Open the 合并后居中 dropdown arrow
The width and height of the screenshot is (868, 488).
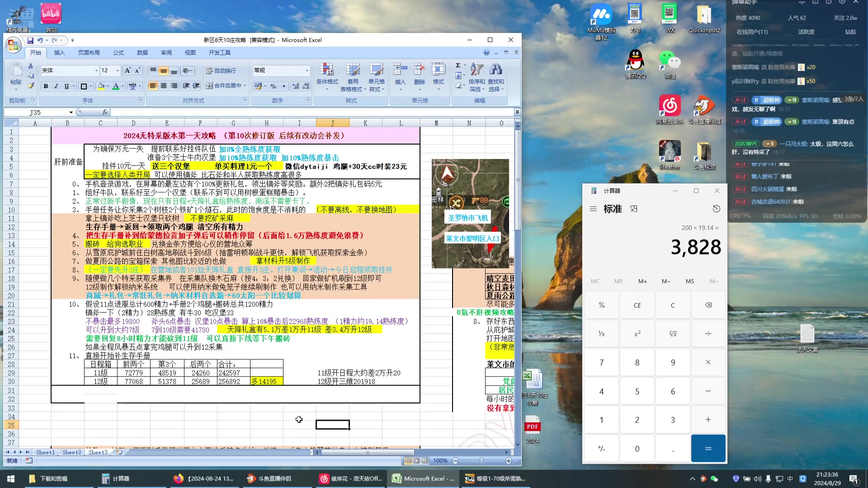(245, 86)
